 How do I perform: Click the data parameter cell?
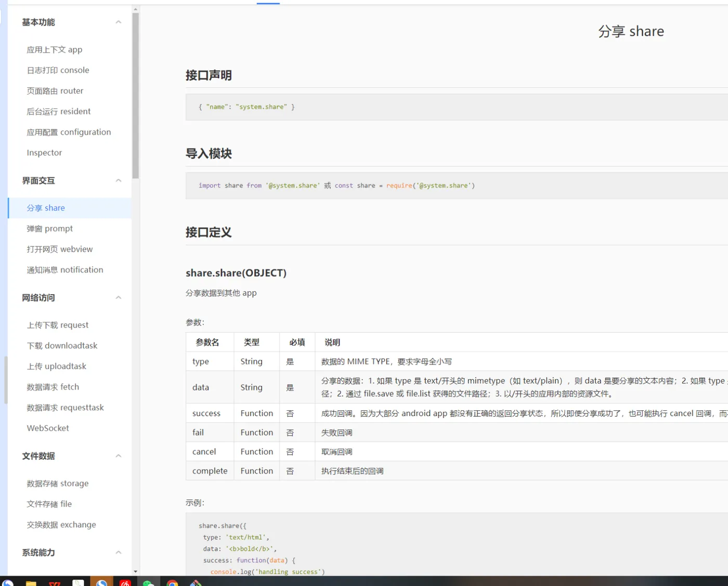[x=210, y=387]
